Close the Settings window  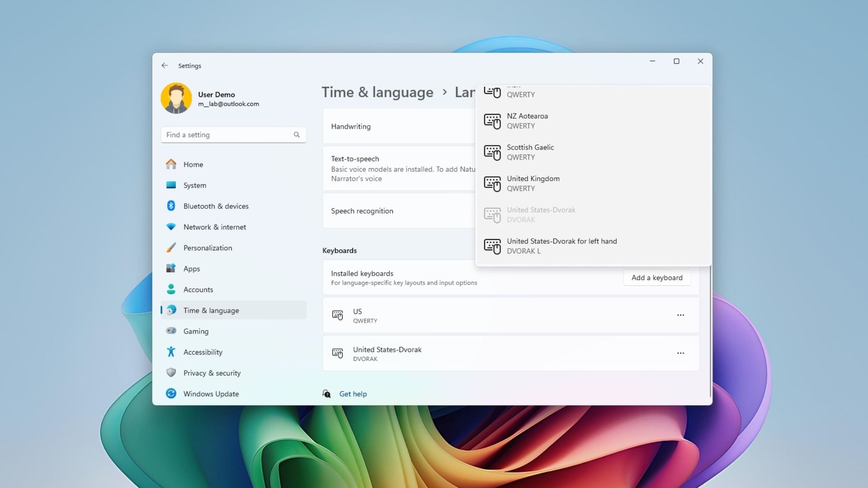700,61
